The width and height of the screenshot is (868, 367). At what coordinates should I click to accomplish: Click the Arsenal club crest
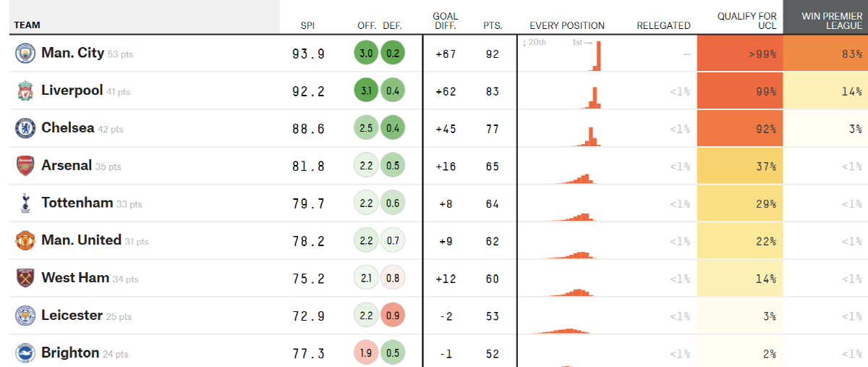25,166
